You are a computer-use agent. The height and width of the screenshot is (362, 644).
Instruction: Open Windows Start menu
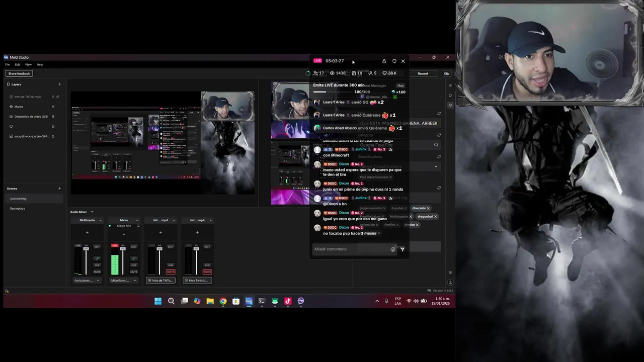[x=158, y=301]
